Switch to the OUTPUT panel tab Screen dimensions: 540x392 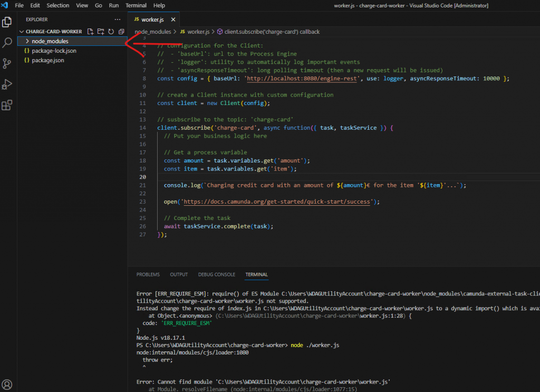tap(179, 274)
